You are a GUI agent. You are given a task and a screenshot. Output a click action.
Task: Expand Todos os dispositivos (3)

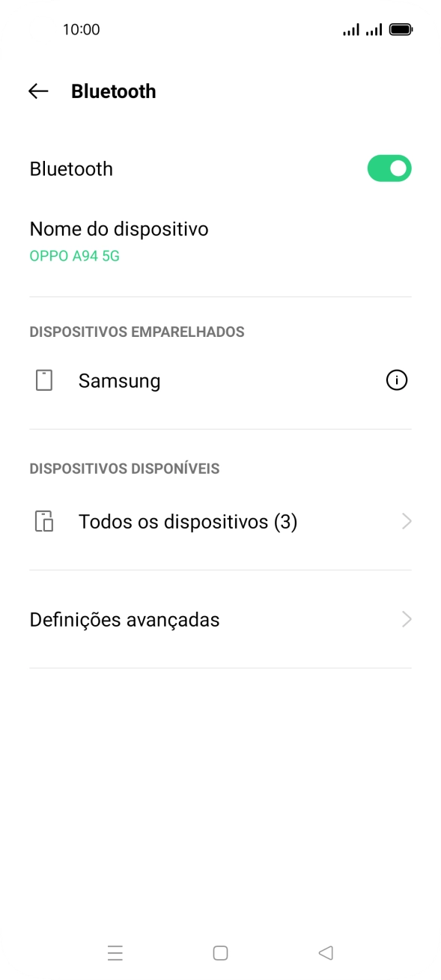(x=188, y=521)
